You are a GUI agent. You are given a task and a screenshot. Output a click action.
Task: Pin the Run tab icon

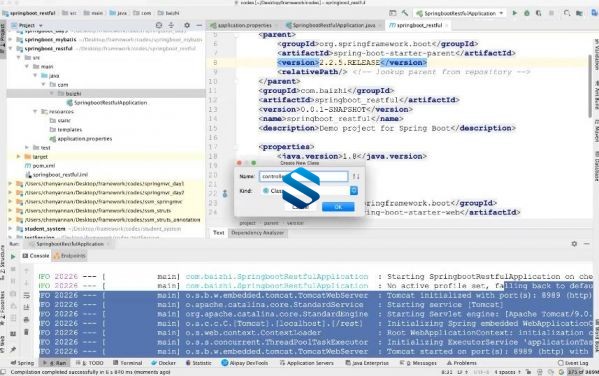(x=13, y=349)
